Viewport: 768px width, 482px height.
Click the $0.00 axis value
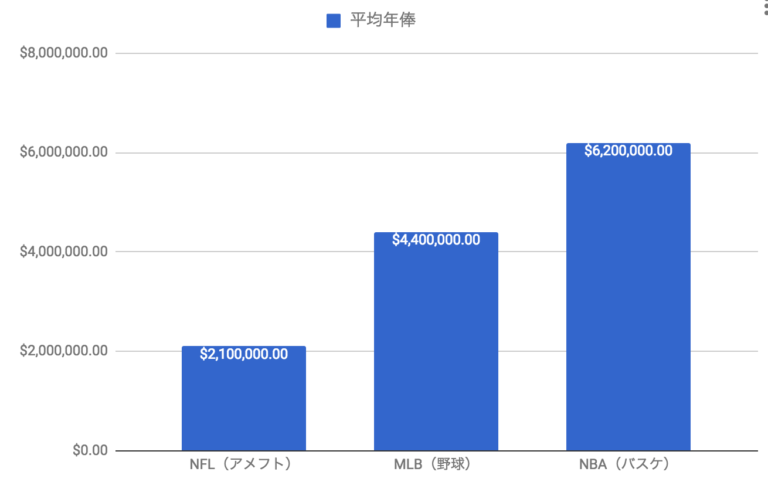90,450
